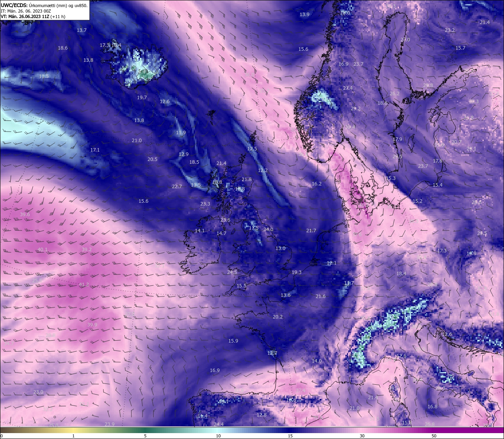
Task: Select the 20.2 value over France
Action: [x=278, y=317]
